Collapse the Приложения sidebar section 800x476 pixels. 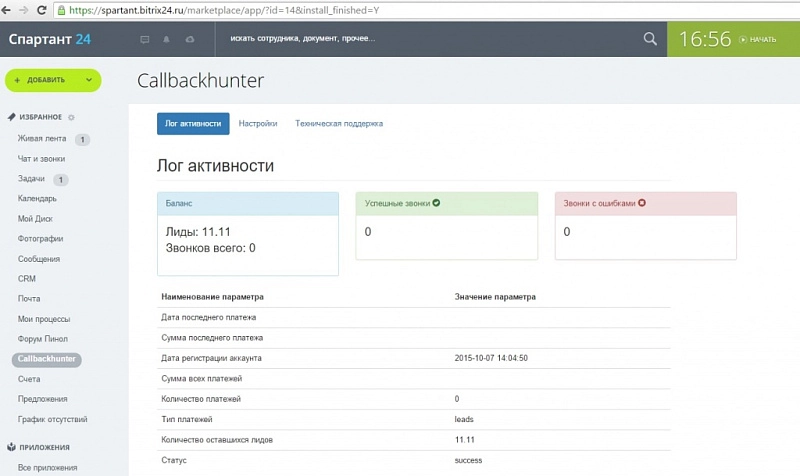40,447
